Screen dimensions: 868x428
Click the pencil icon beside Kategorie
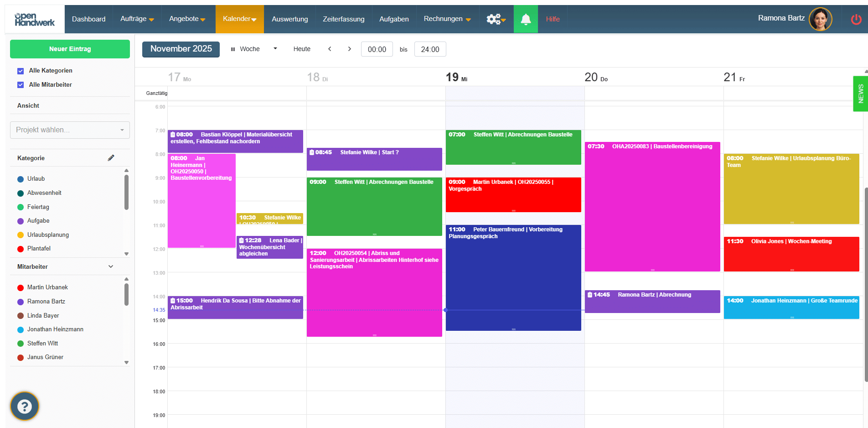pyautogui.click(x=111, y=158)
